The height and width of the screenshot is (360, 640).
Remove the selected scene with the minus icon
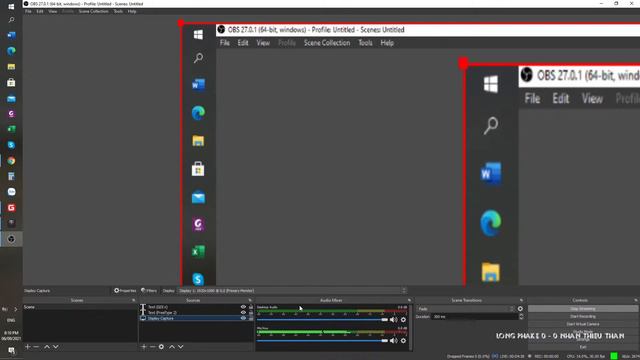(x=36, y=347)
